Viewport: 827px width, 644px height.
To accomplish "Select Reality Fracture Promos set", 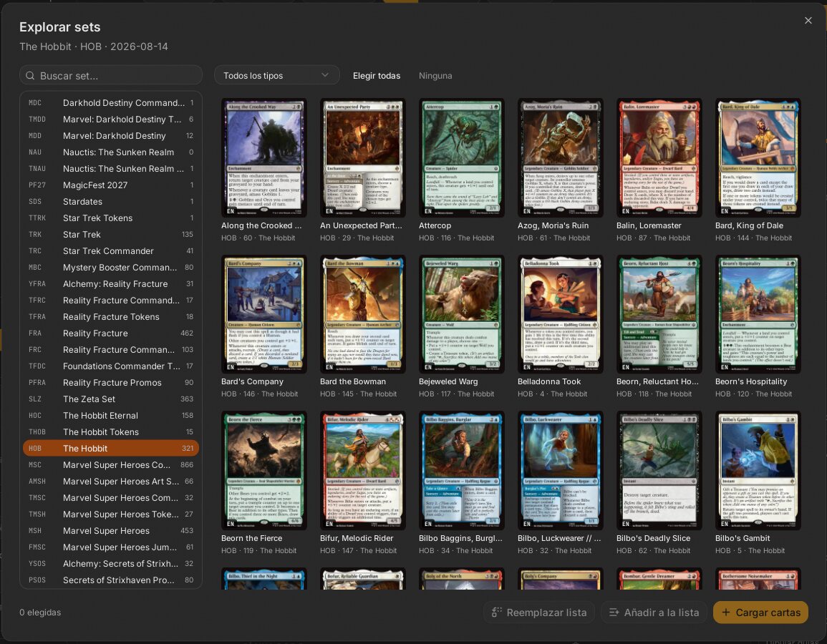I will click(x=111, y=383).
